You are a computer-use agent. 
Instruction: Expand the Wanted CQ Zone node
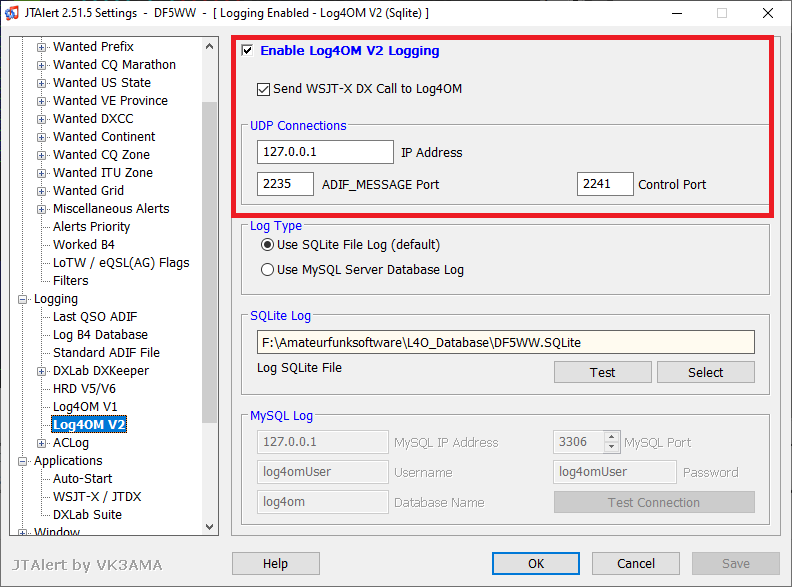coord(41,155)
